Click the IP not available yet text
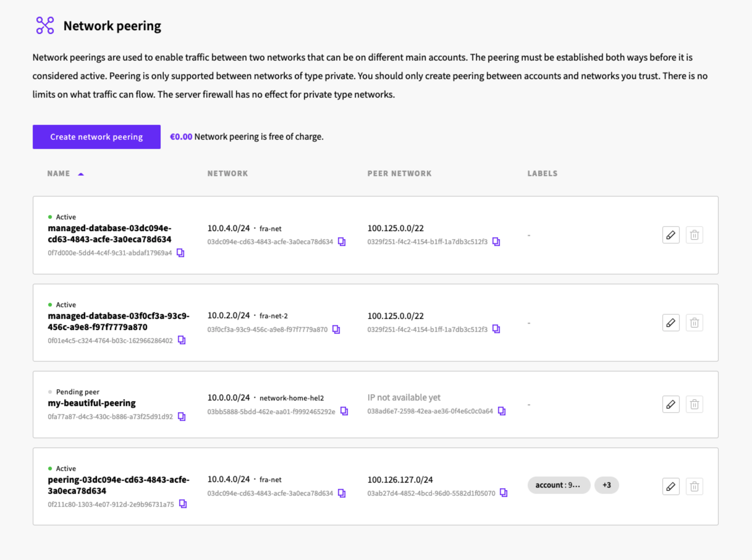The width and height of the screenshot is (752, 560). coord(404,398)
